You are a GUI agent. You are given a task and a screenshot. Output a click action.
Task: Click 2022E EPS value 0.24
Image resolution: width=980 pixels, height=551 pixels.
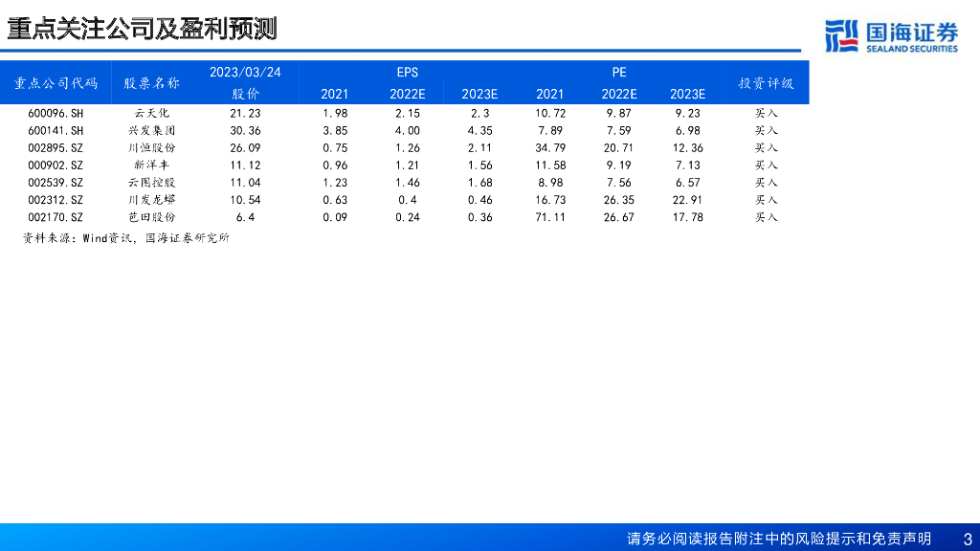[x=408, y=217]
